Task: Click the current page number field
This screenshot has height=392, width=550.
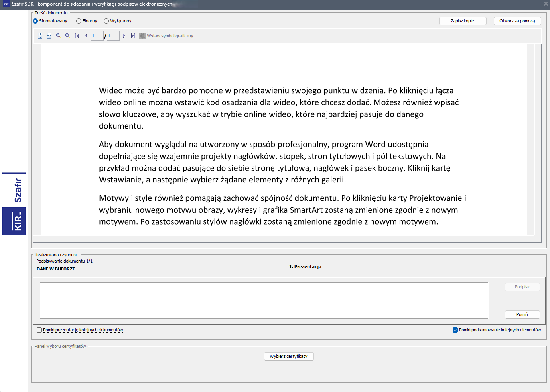Action: click(x=97, y=36)
